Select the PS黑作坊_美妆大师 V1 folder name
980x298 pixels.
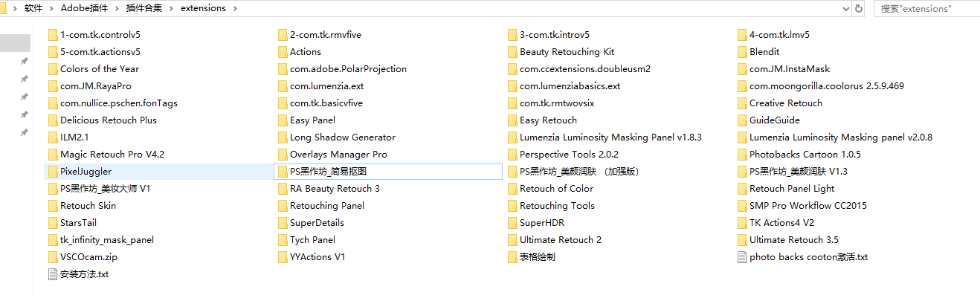coord(106,189)
